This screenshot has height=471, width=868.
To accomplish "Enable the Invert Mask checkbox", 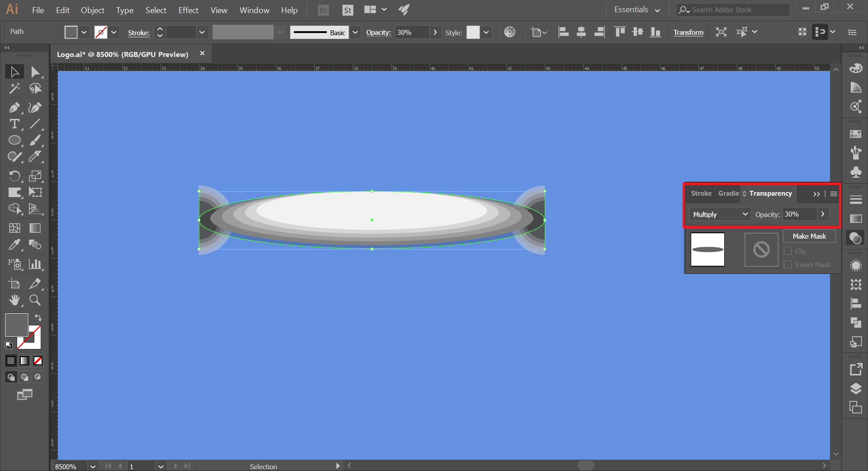I will click(788, 264).
